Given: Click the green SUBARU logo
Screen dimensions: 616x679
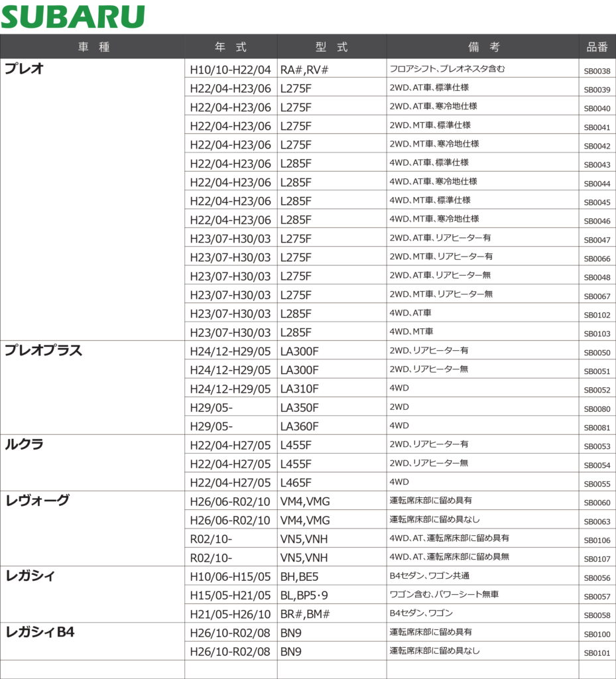Looking at the screenshot, I should (x=72, y=17).
